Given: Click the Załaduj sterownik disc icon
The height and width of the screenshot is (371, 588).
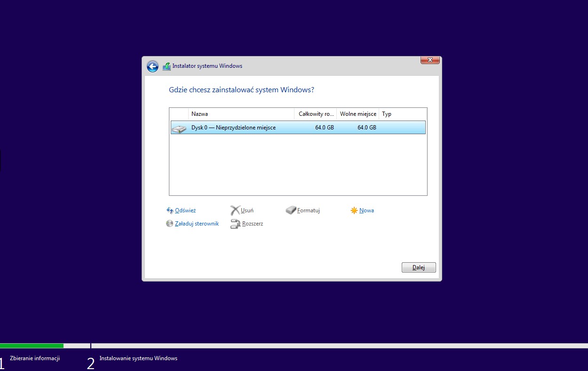Looking at the screenshot, I should pyautogui.click(x=169, y=224).
